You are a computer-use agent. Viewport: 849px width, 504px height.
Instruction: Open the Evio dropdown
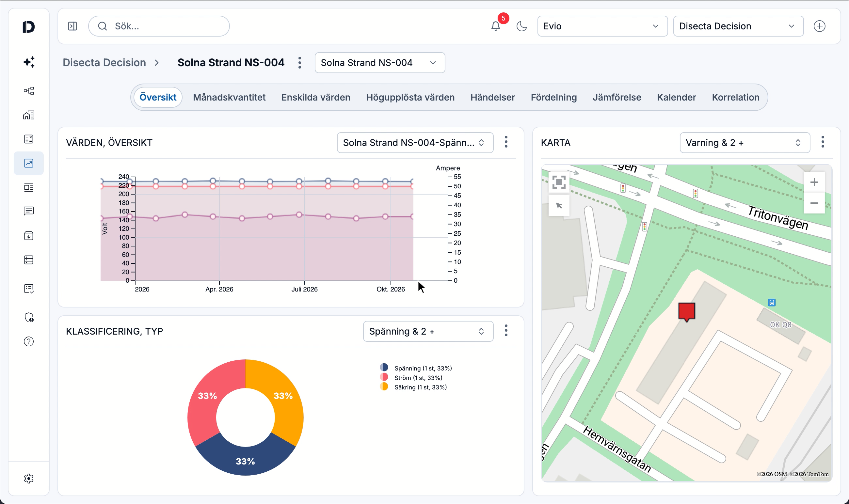(x=602, y=26)
